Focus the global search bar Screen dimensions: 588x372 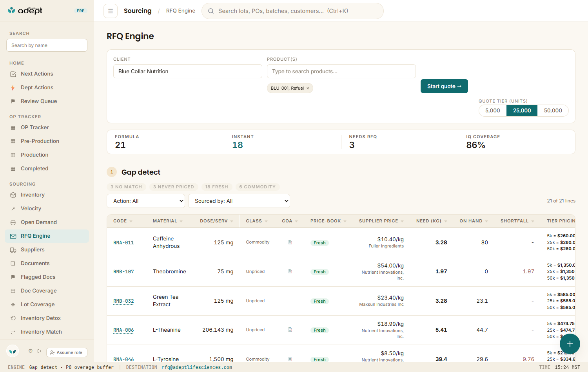[292, 11]
